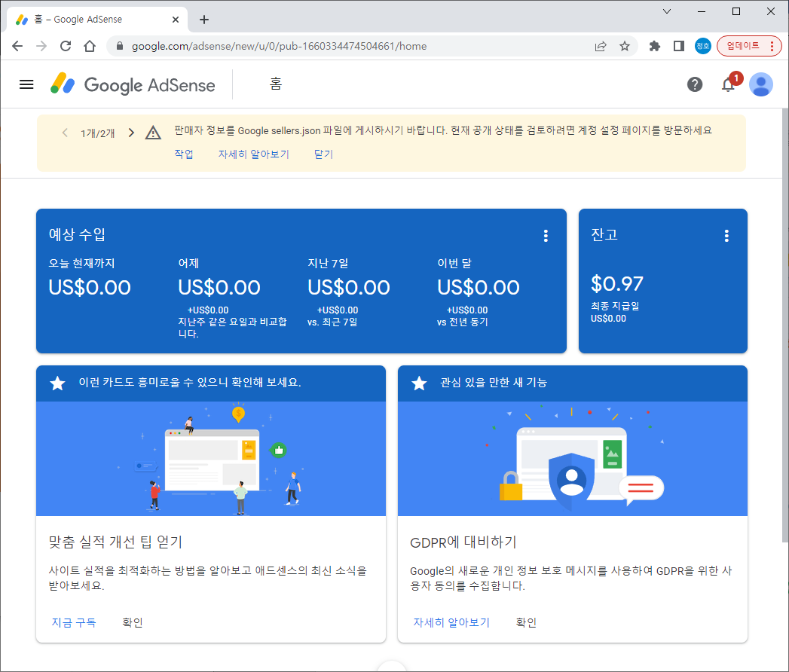Click the address bar URL field
This screenshot has height=672, width=789.
tap(352, 46)
